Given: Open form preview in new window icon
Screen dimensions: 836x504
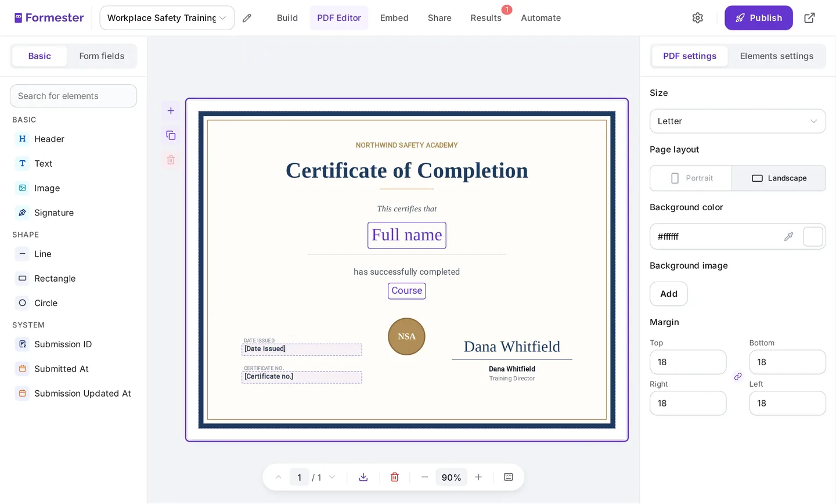Looking at the screenshot, I should 809,18.
